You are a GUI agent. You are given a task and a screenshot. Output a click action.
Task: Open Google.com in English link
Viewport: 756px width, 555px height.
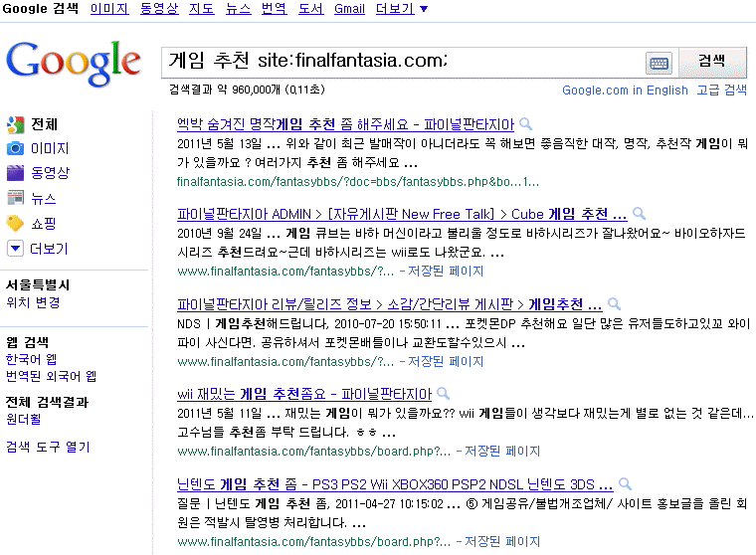[625, 91]
